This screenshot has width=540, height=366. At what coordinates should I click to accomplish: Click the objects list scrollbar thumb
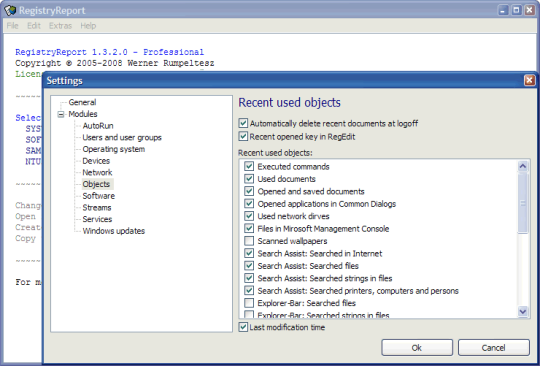tap(523, 203)
